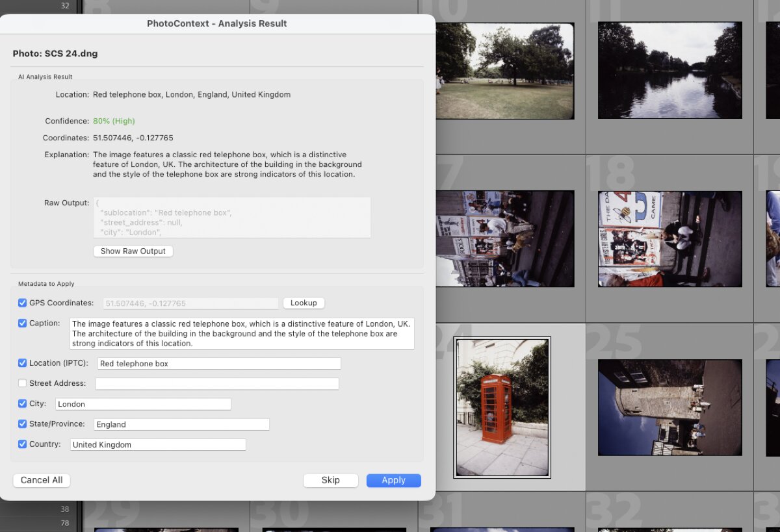Skip this photo's analysis result
Screen dimensions: 780x532
[x=330, y=480]
